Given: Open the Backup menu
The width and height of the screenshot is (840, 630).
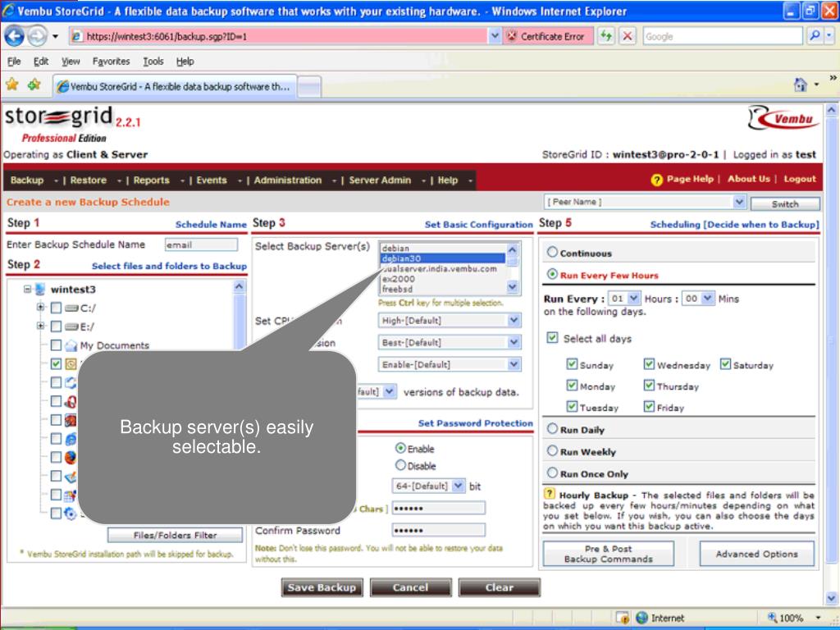Looking at the screenshot, I should click(27, 180).
